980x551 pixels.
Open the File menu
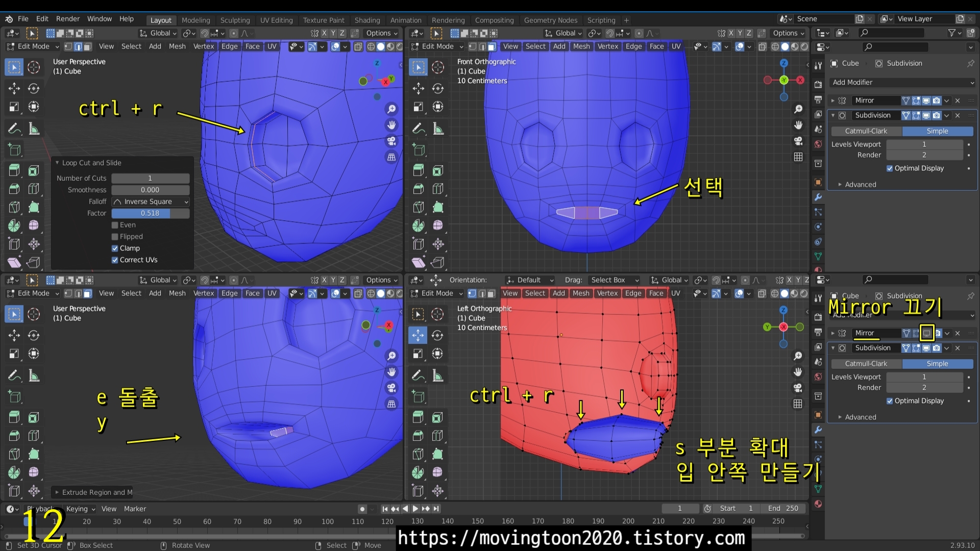point(23,19)
